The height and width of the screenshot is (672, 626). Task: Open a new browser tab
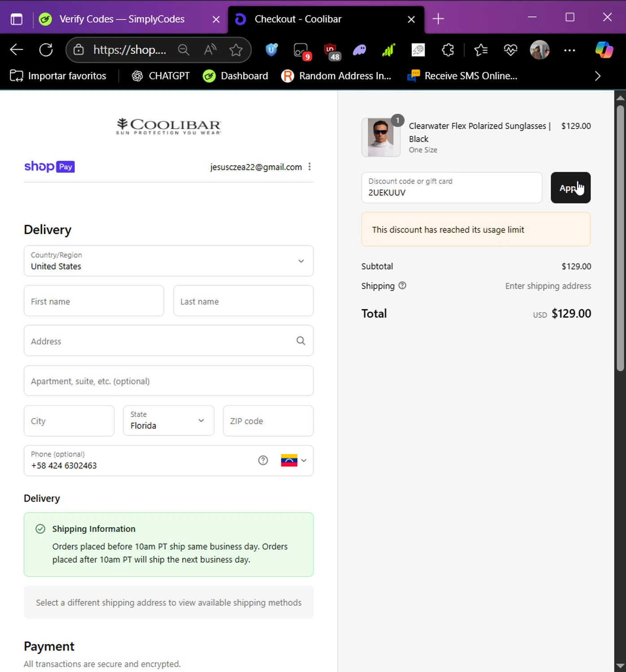(438, 19)
